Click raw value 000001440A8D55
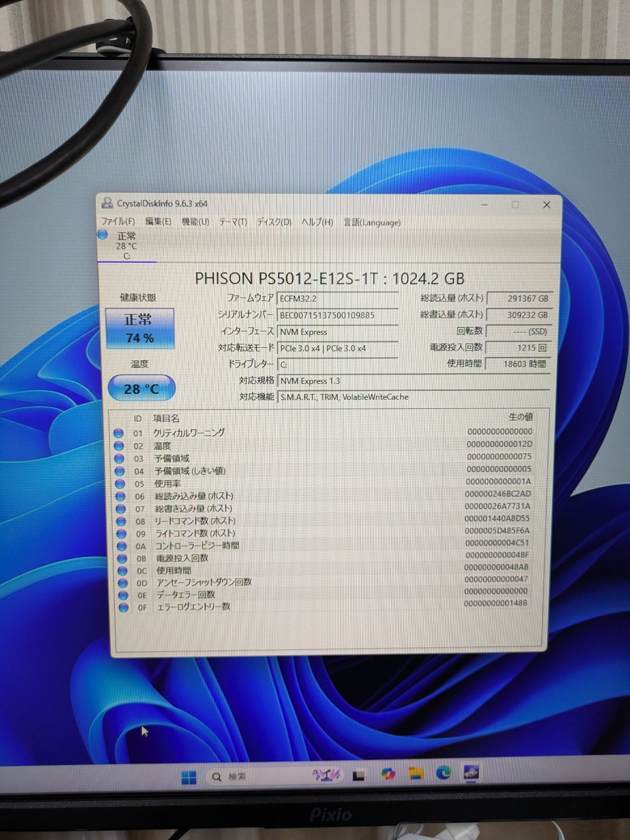The image size is (630, 840). 497,519
